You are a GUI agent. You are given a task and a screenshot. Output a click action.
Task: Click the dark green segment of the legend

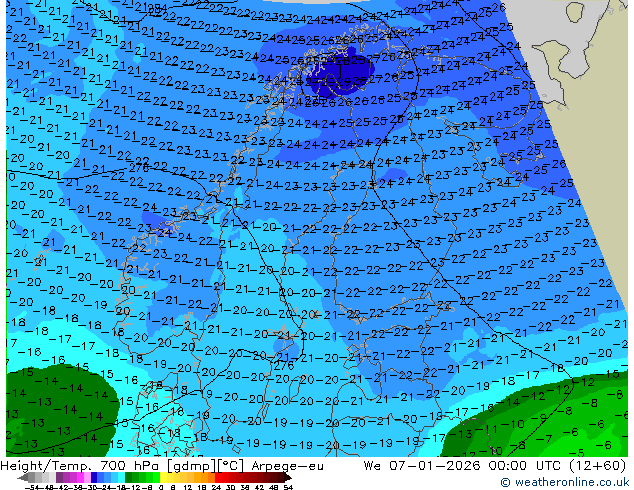(129, 478)
